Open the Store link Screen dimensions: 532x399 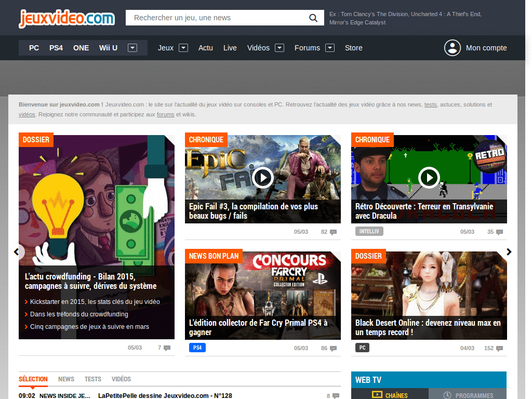point(353,48)
